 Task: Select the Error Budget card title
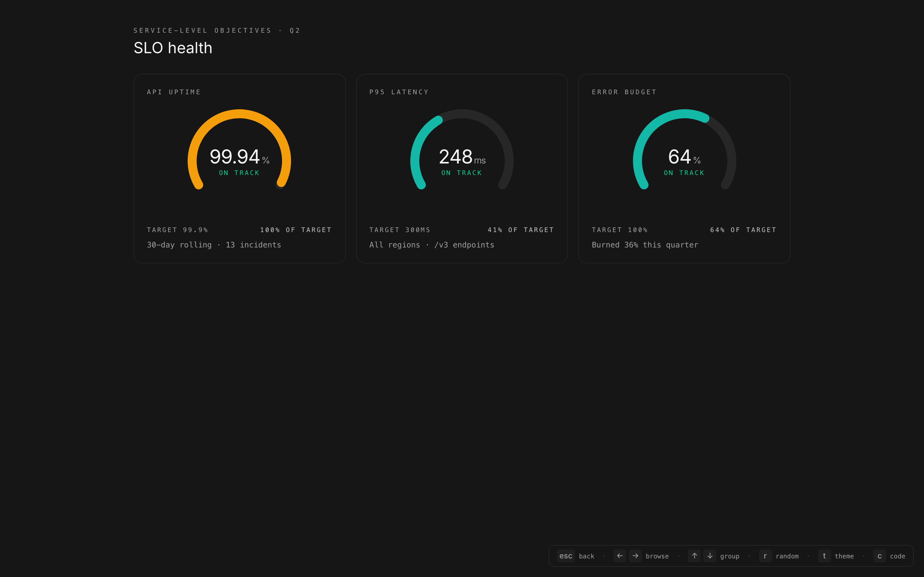624,92
